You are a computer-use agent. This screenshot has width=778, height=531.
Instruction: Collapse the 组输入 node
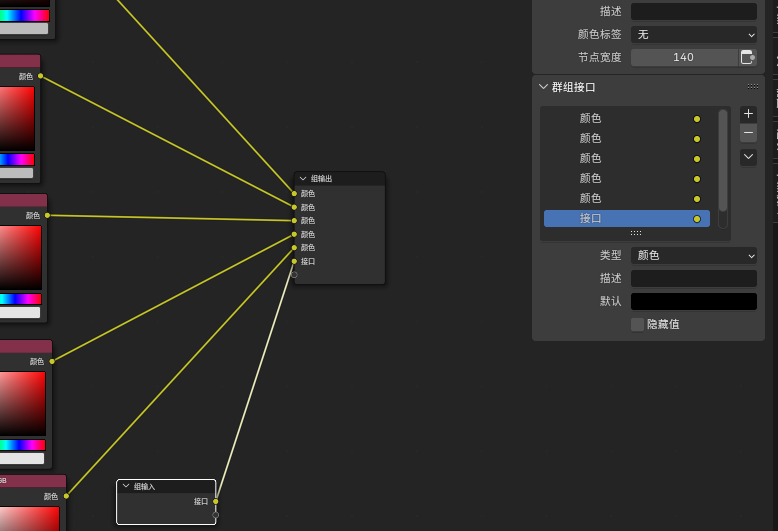click(126, 486)
